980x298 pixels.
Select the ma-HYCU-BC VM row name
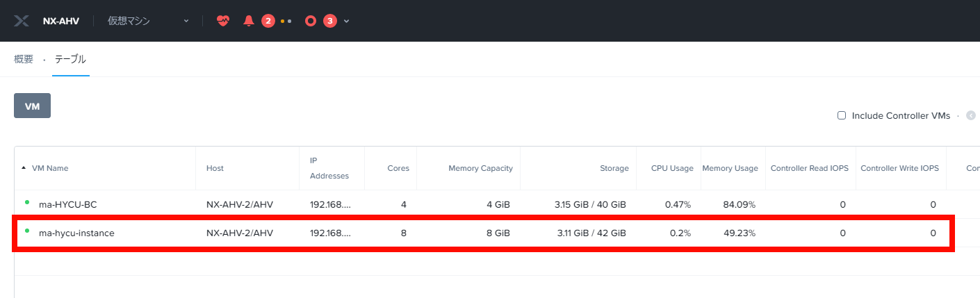tap(67, 205)
